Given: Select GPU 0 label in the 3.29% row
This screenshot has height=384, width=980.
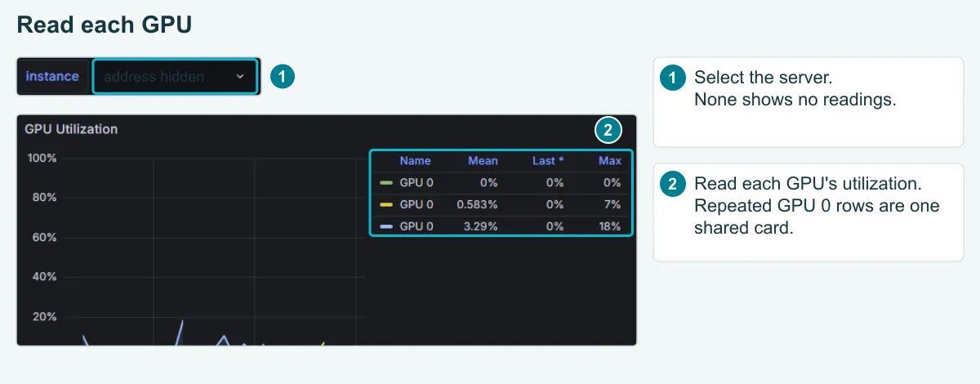Looking at the screenshot, I should 416,227.
